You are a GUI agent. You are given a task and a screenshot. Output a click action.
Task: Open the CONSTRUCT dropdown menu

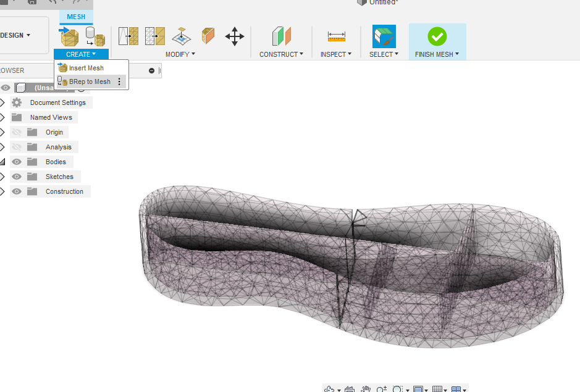282,54
